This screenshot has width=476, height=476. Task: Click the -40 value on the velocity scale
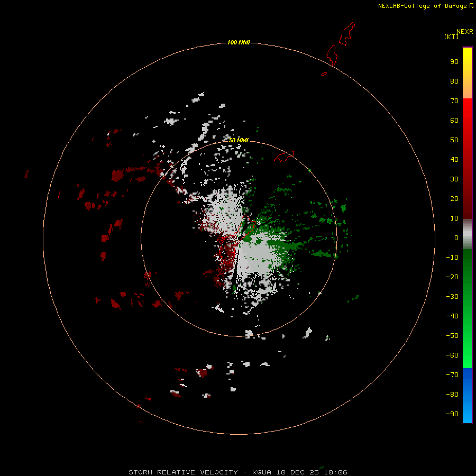click(452, 316)
